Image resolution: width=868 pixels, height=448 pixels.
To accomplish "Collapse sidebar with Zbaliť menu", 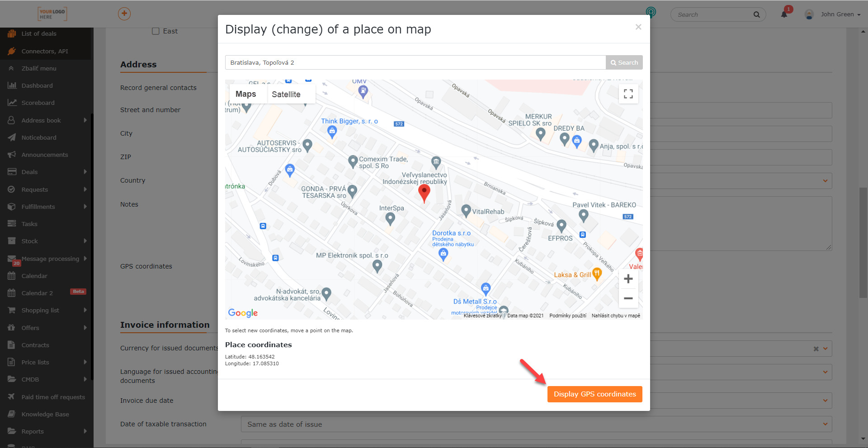I will click(39, 68).
